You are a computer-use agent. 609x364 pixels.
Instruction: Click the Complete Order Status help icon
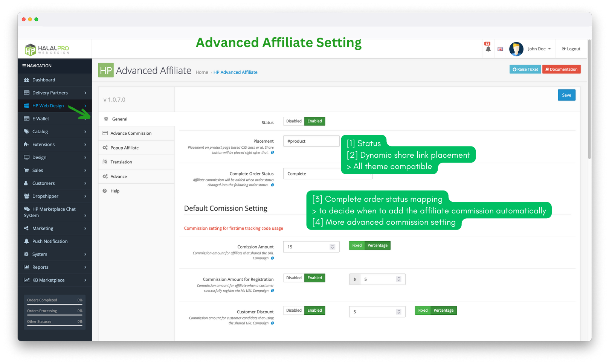pyautogui.click(x=272, y=185)
